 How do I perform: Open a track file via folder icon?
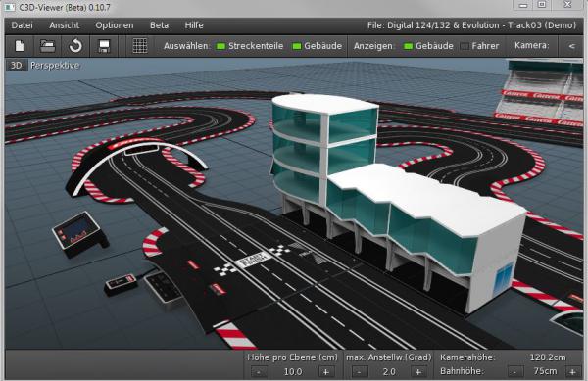48,46
